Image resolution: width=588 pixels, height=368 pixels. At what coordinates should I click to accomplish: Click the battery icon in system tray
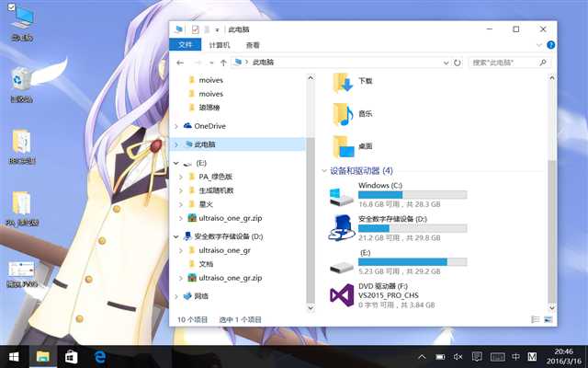[x=440, y=356]
